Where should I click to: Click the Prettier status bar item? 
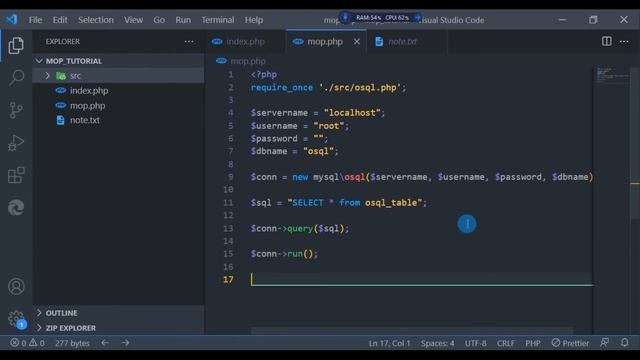click(570, 343)
